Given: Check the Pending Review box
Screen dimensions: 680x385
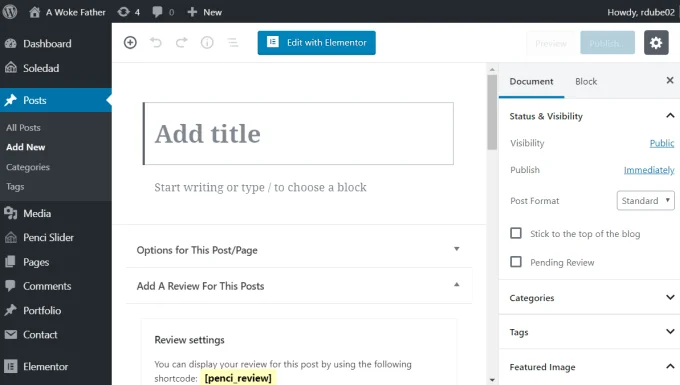Looking at the screenshot, I should (x=516, y=262).
